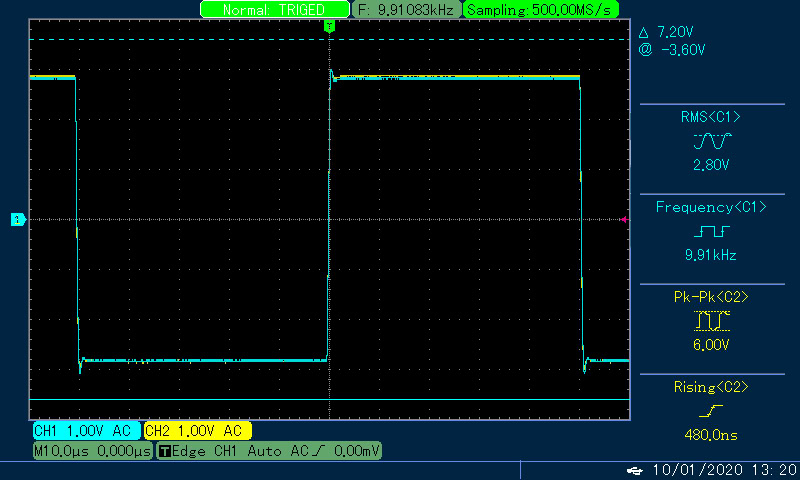Click the 9.91kHz frequency value
Screen dimensions: 800x480
point(711,255)
